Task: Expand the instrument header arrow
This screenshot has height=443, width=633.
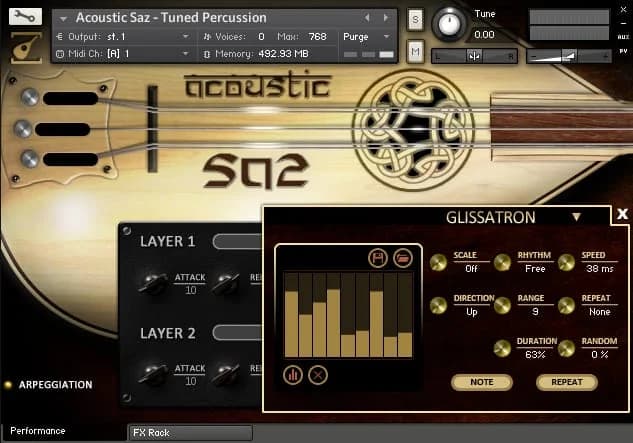Action: (x=63, y=19)
